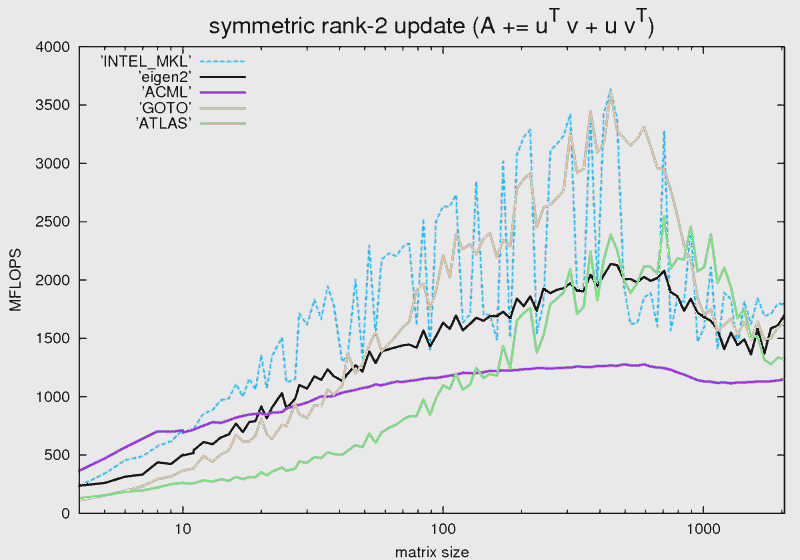The image size is (800, 560).
Task: Select the GOTO legend label
Action: pyautogui.click(x=165, y=107)
